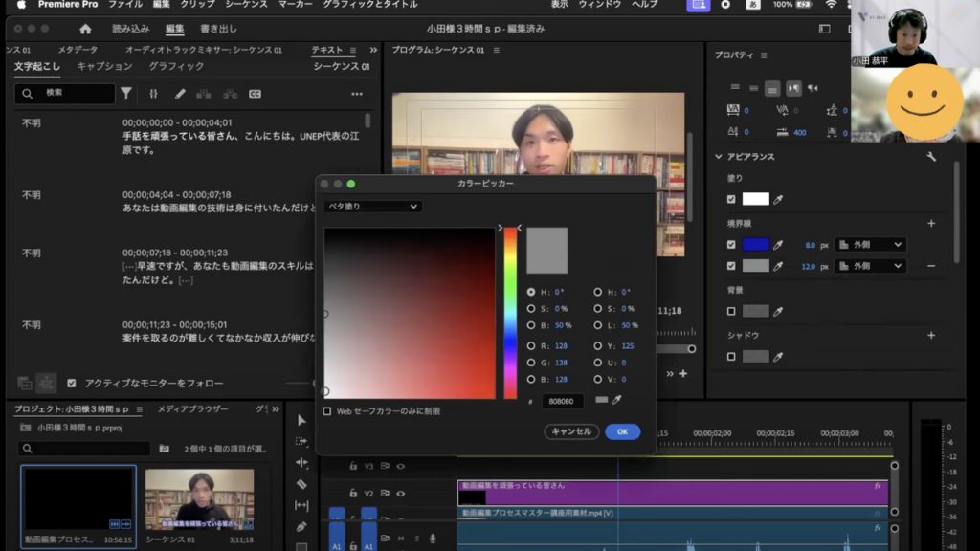Click the wrench icon in Appearance section
The image size is (980, 551).
coord(931,157)
